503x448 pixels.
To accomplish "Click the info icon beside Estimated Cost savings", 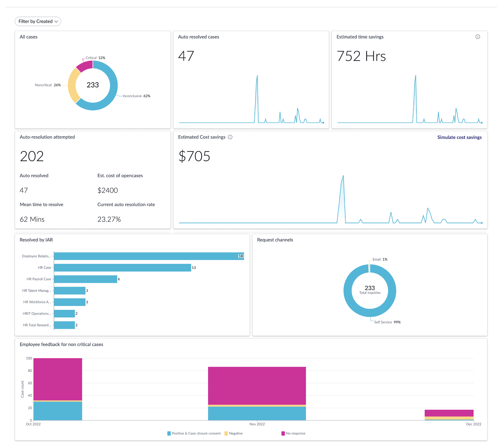I will (x=230, y=137).
